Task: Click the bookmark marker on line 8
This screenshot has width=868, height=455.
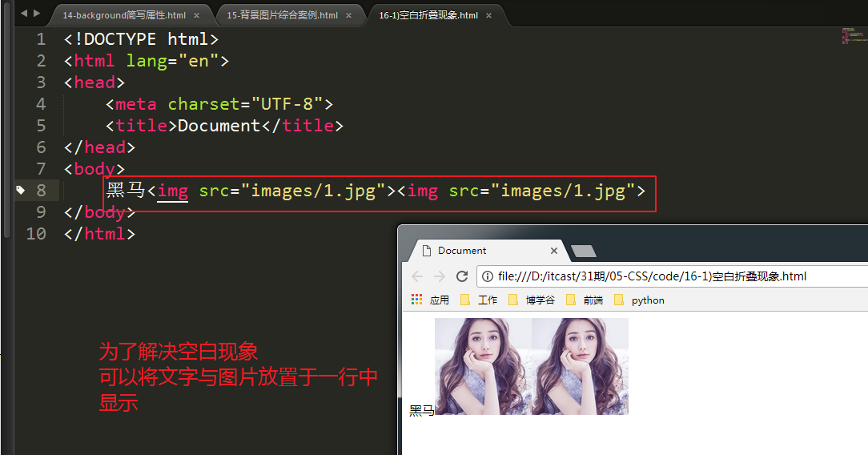Action: click(20, 191)
